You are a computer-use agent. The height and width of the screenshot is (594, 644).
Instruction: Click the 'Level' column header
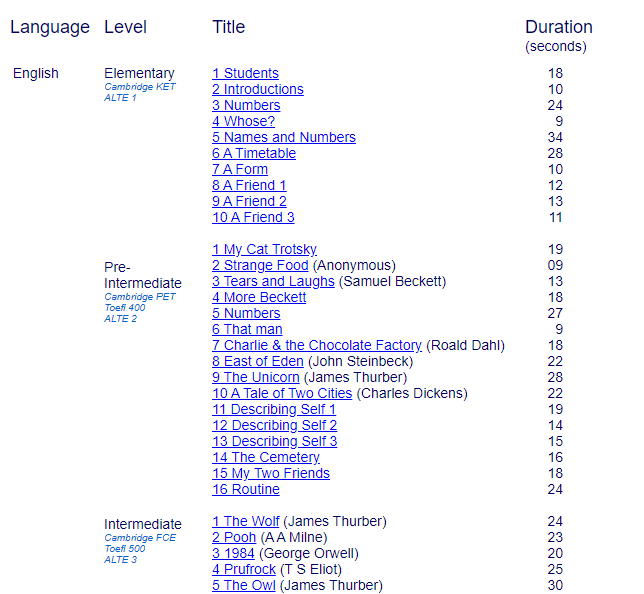125,27
